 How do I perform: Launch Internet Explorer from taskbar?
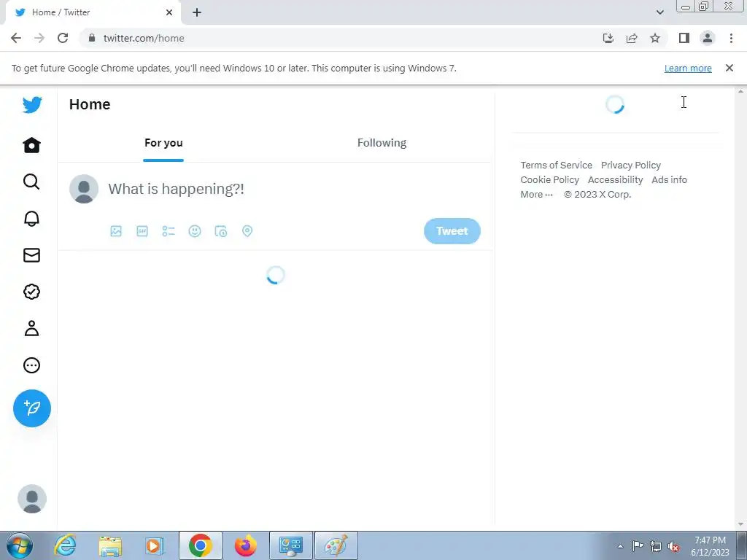65,545
